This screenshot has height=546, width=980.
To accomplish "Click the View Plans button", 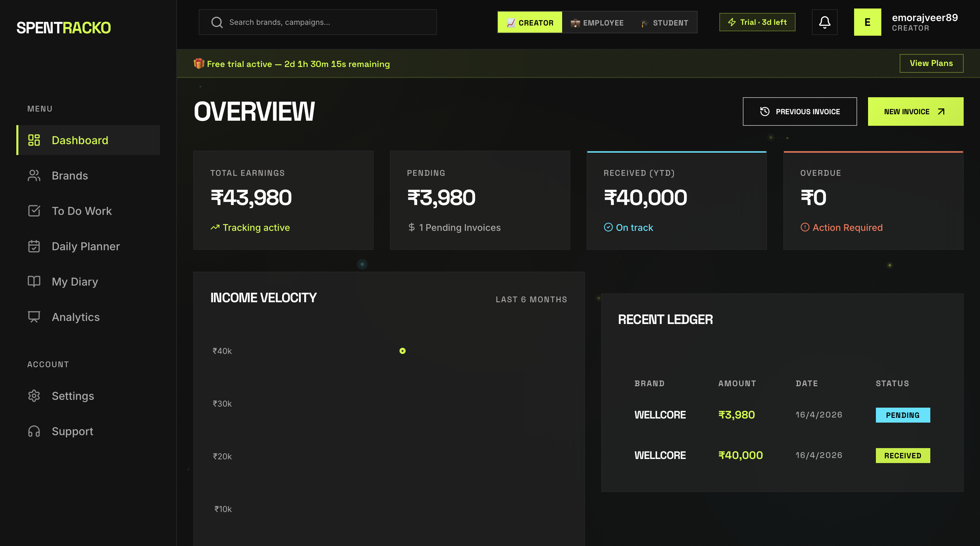I will pos(931,63).
